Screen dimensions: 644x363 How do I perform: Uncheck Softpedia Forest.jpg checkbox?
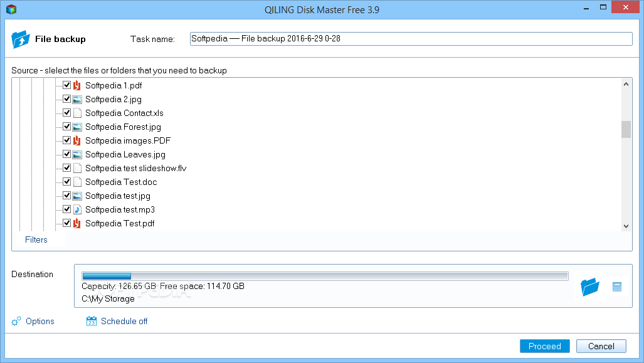click(x=66, y=127)
